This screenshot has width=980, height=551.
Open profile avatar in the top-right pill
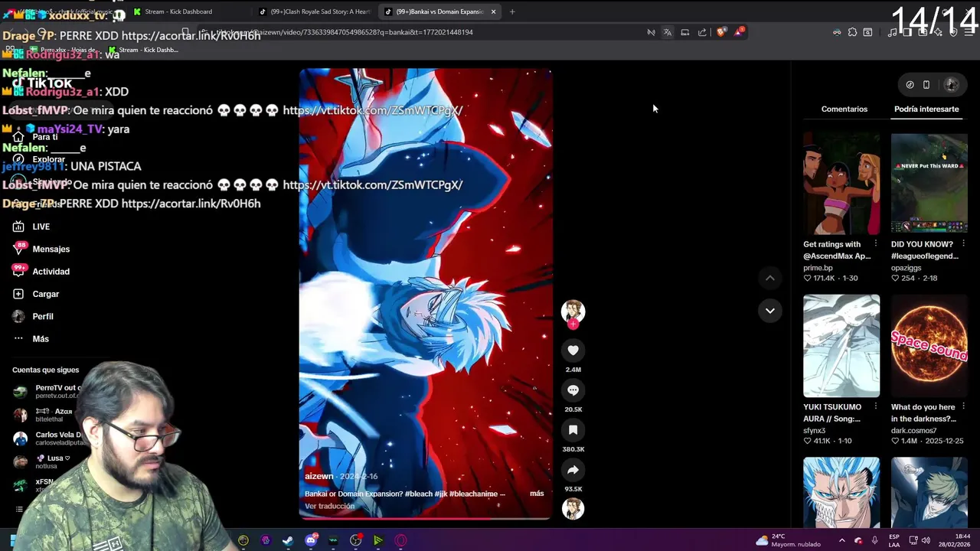click(952, 85)
